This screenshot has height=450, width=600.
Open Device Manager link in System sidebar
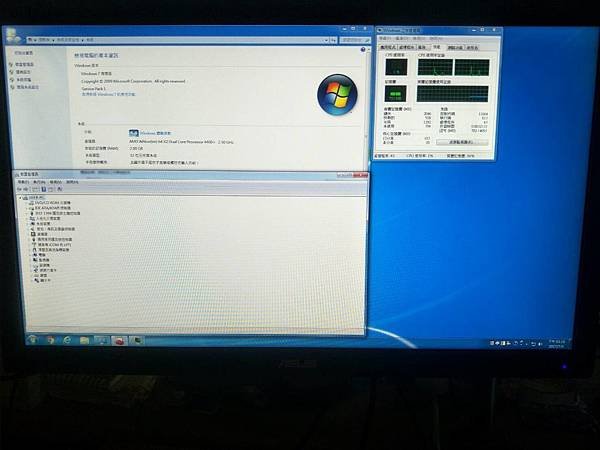[x=25, y=64]
